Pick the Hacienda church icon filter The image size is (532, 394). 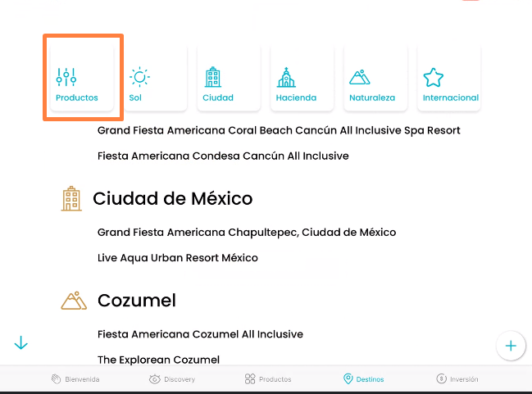(x=286, y=77)
